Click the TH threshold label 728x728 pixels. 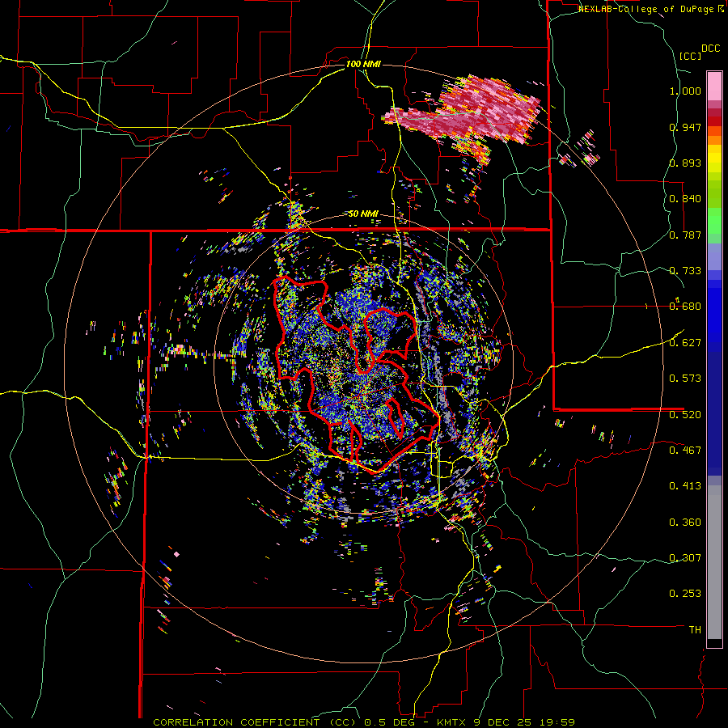point(695,630)
